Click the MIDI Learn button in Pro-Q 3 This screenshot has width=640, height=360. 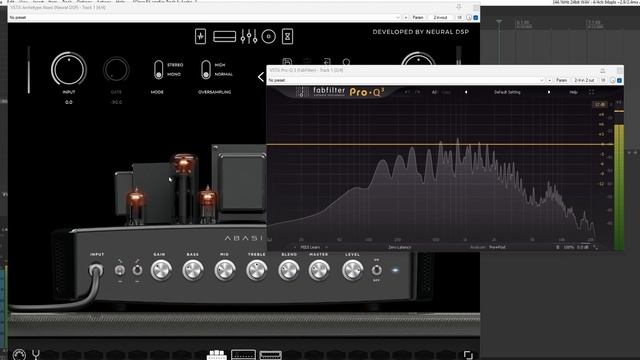(310, 247)
